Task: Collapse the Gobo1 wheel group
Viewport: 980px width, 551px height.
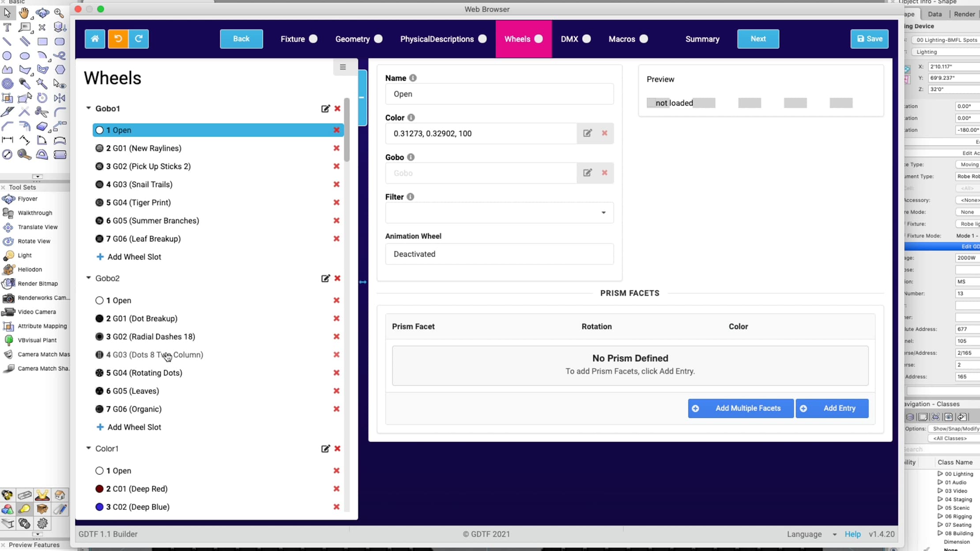Action: (88, 108)
